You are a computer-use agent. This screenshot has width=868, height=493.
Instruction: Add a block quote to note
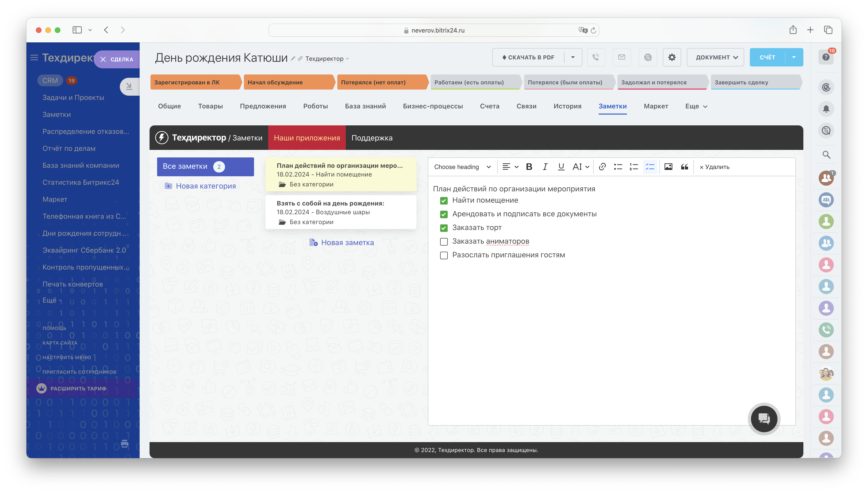684,167
